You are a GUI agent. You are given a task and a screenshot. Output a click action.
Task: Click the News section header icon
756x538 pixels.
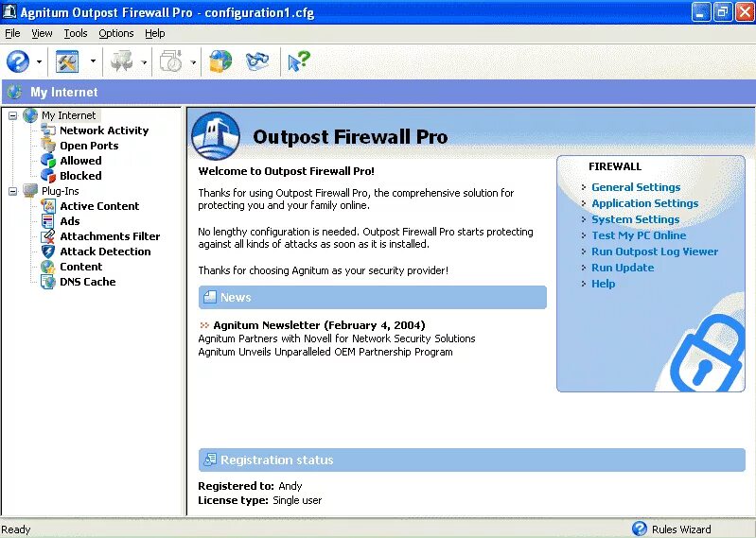210,297
